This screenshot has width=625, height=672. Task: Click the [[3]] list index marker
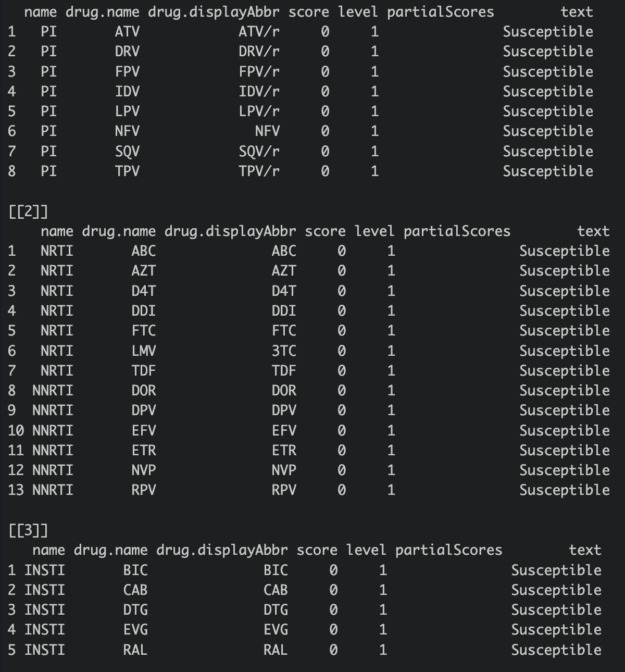click(28, 530)
